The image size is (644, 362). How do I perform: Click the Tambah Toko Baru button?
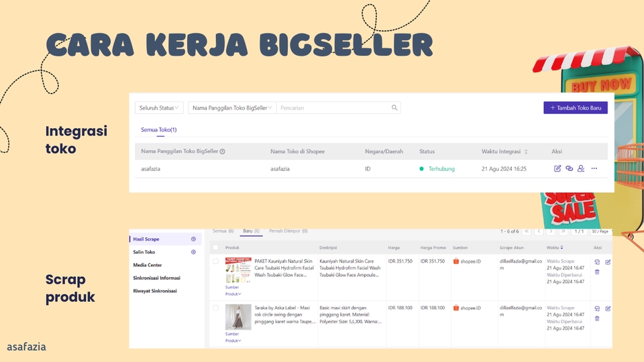[576, 107]
